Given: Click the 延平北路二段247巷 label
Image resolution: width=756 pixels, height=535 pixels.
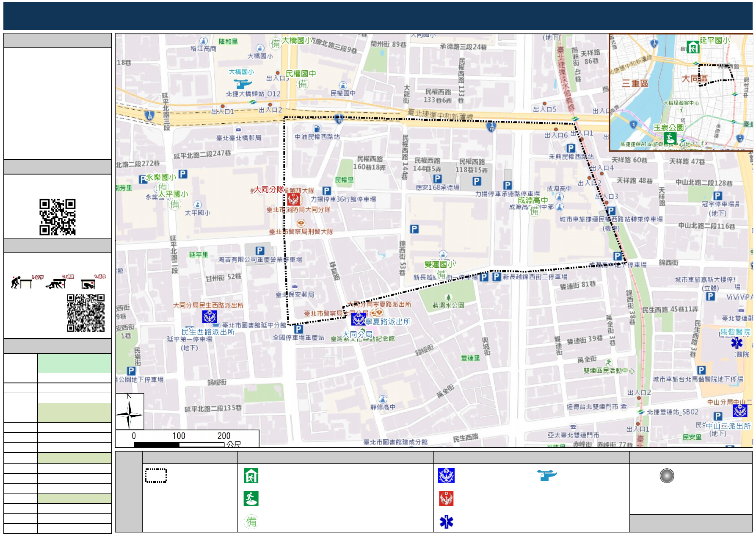Looking at the screenshot, I should 202,155.
